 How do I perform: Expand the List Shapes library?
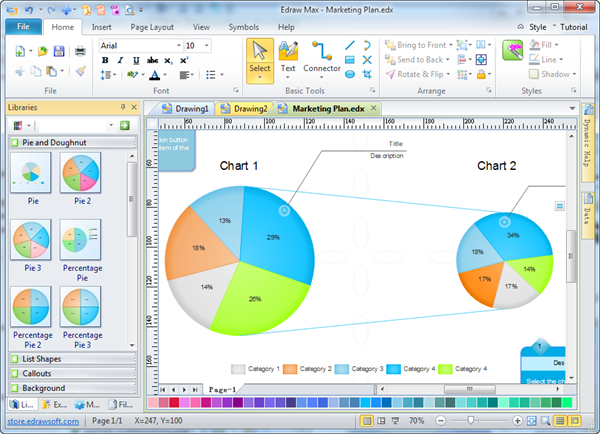click(73, 359)
